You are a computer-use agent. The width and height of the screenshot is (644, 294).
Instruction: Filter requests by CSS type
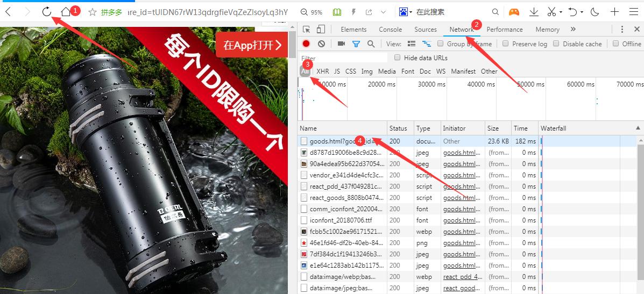click(351, 71)
